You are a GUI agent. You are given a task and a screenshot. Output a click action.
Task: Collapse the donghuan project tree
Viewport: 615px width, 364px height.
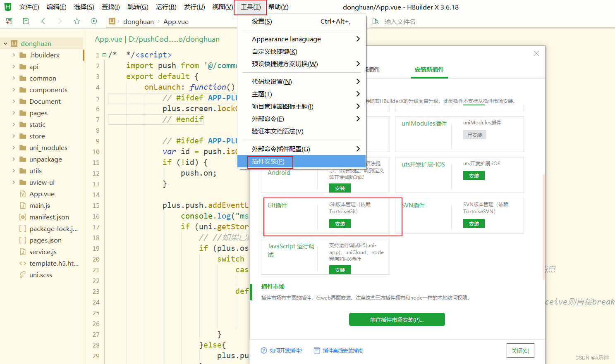tap(5, 43)
